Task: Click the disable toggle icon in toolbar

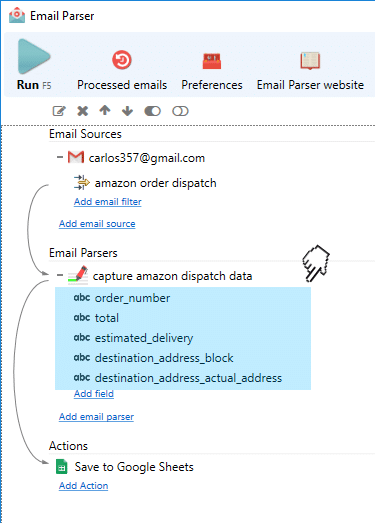Action: tap(180, 111)
